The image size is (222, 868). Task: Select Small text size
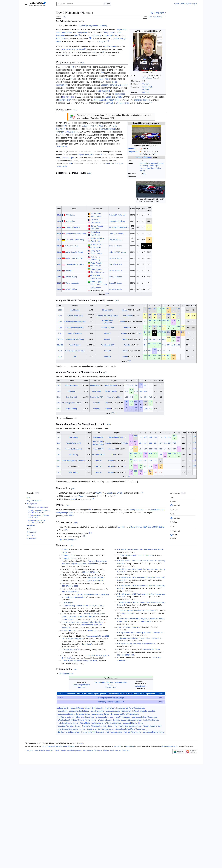click(171, 502)
